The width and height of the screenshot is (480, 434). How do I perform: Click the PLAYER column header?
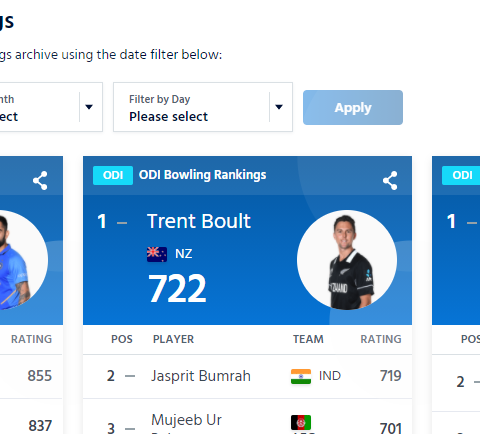click(173, 339)
